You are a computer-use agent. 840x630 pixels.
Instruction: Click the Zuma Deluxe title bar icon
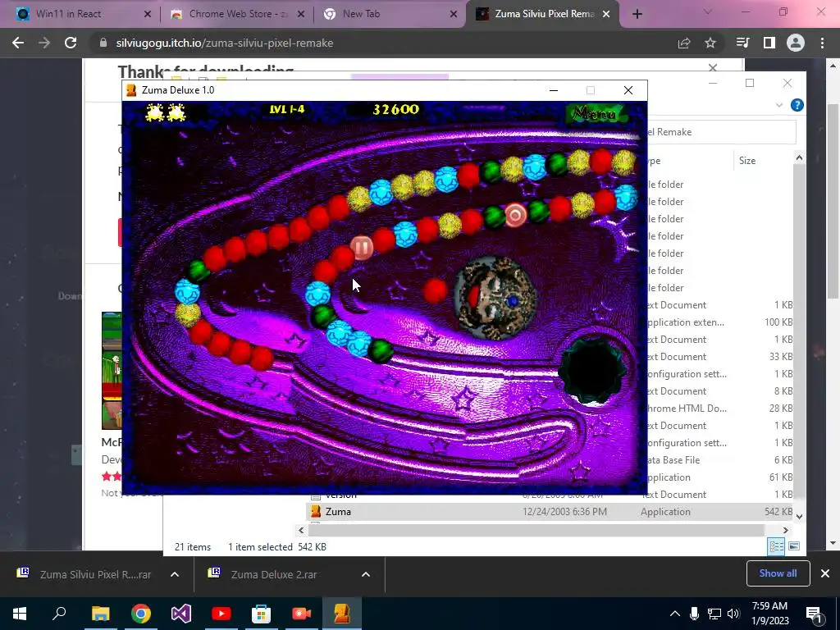131,90
